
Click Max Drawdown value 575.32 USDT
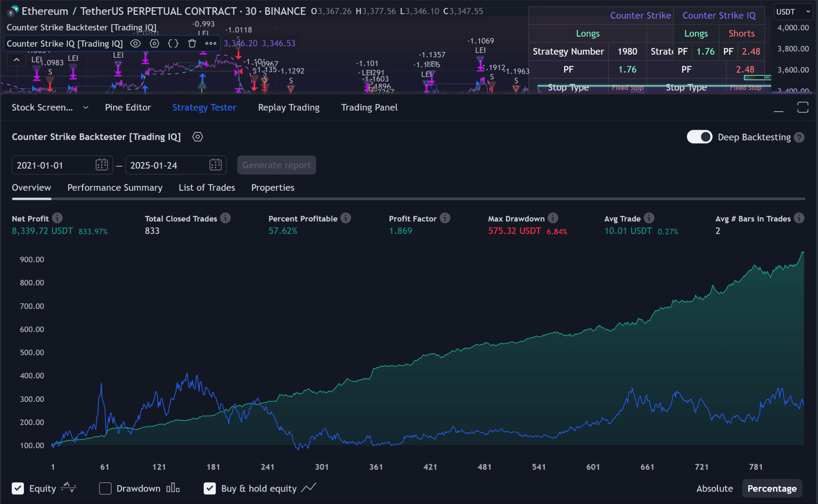tap(514, 231)
